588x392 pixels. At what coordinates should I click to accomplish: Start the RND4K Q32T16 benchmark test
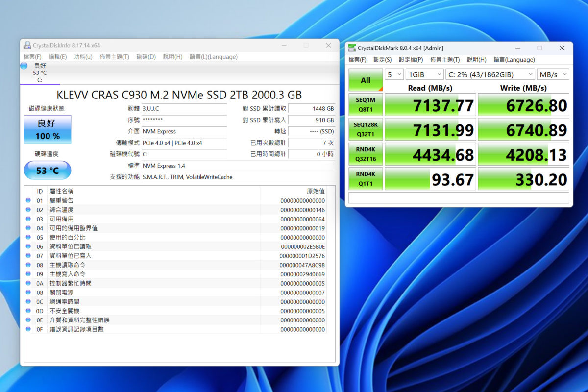coord(365,154)
